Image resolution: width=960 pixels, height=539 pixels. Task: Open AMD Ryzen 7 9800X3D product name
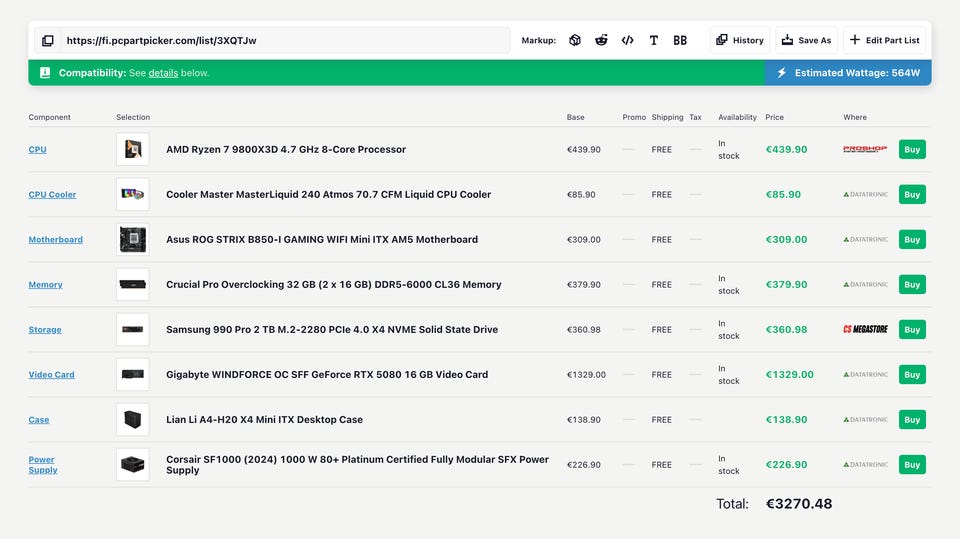286,149
